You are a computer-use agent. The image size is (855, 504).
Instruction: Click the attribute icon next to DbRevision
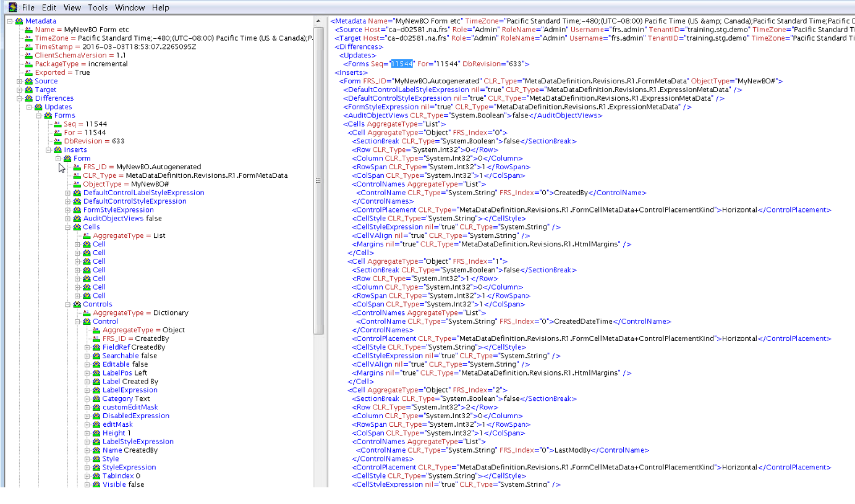(x=57, y=141)
